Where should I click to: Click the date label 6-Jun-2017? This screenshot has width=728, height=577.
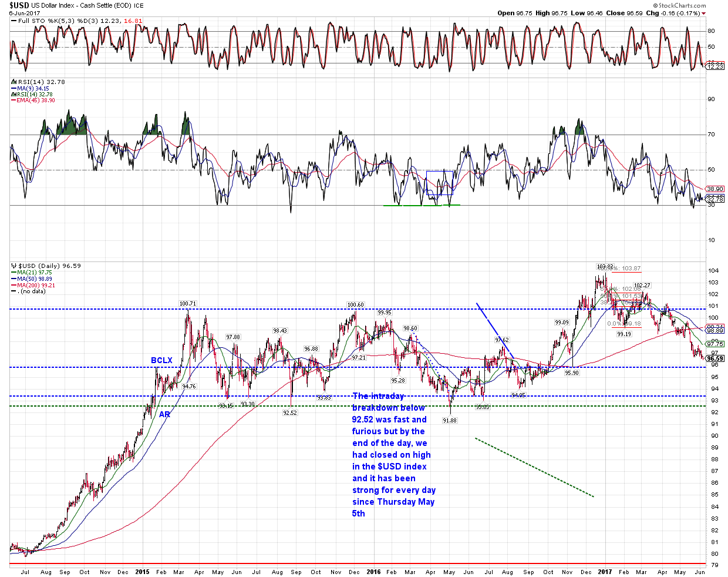click(24, 13)
